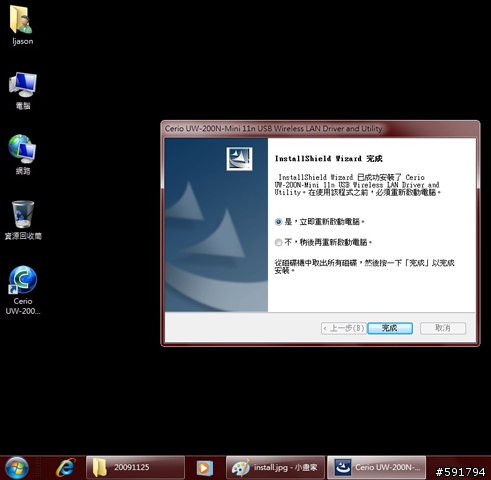
Task: Click the InstallShield Wizard 完成 heading
Action: [328, 158]
